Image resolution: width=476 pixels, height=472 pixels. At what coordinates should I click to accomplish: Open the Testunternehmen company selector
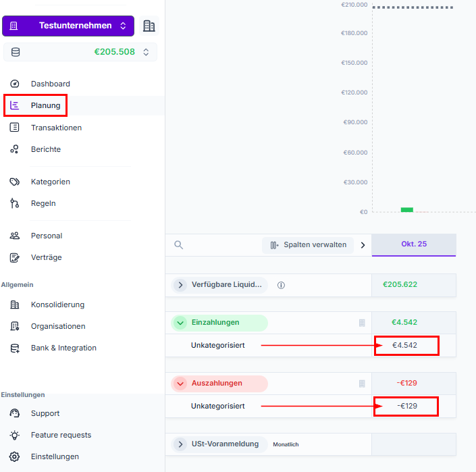click(68, 26)
